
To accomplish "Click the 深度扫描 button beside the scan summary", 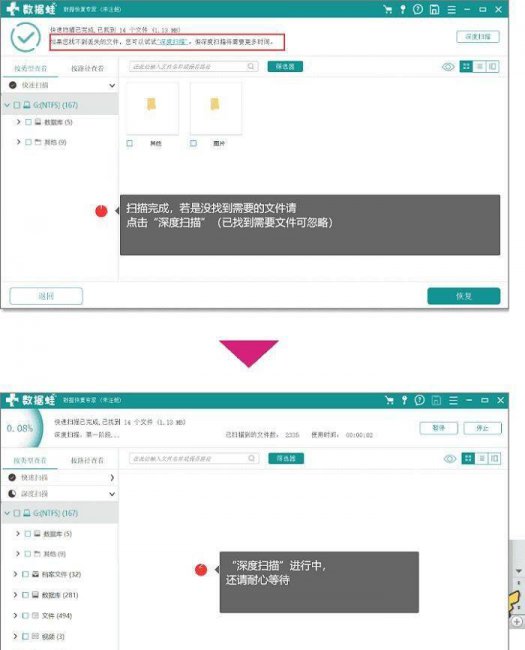I will click(x=478, y=36).
